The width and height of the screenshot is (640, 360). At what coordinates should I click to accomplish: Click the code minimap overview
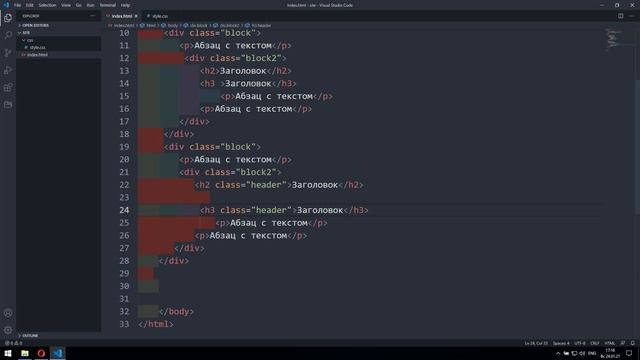point(613,39)
